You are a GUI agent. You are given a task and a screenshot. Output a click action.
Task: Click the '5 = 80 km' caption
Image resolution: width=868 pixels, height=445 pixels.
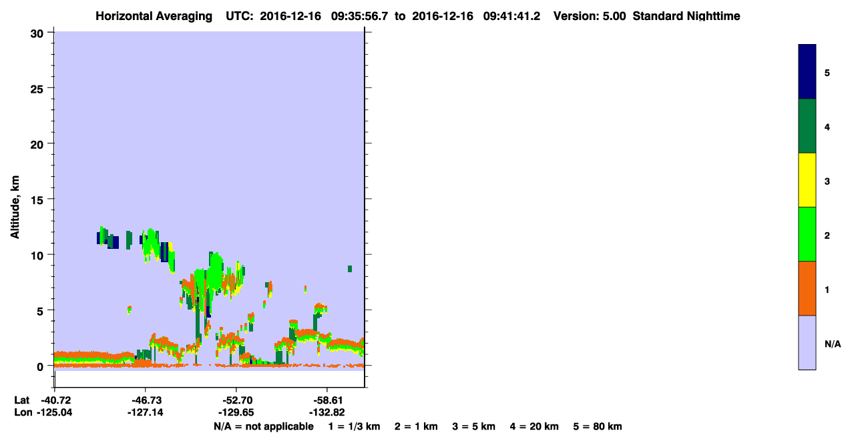coord(598,426)
